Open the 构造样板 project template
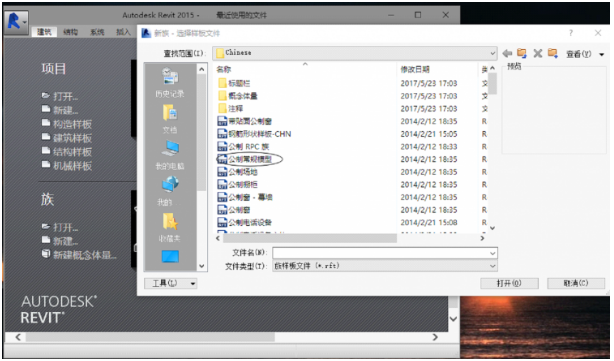This screenshot has height=361, width=614. 67,124
